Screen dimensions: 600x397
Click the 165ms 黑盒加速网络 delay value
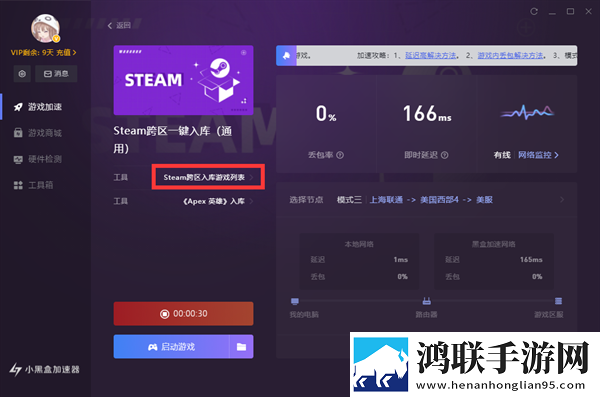pyautogui.click(x=531, y=260)
